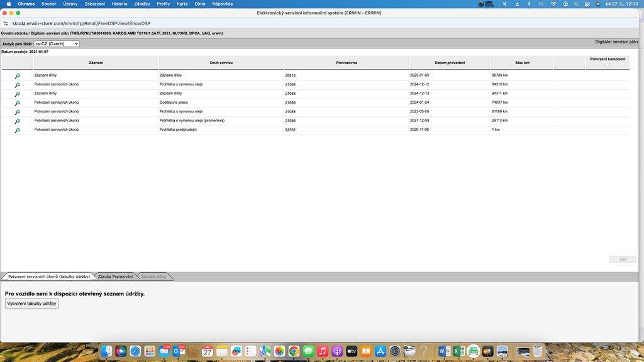Open details of the 61188 km inspection
The height and width of the screenshot is (362, 644).
[x=17, y=112]
